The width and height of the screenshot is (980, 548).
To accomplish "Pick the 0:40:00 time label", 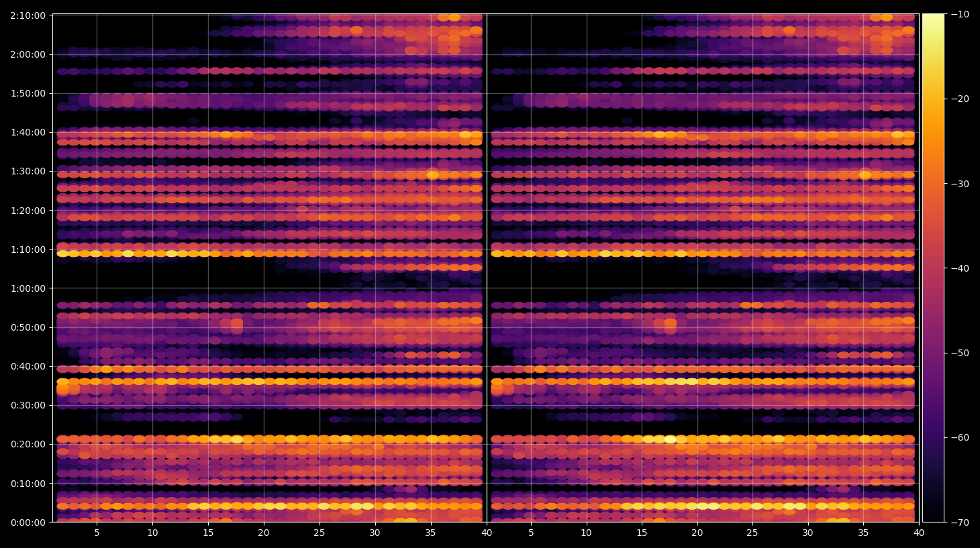I will click(28, 366).
